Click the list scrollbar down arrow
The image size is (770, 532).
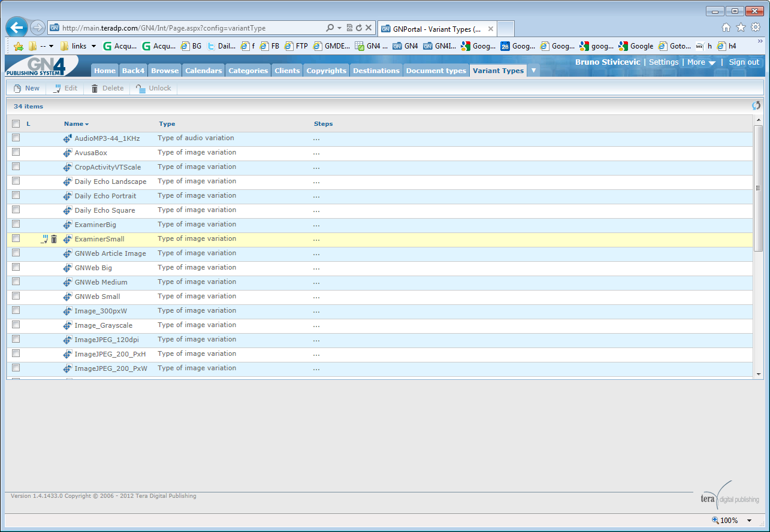[x=759, y=374]
